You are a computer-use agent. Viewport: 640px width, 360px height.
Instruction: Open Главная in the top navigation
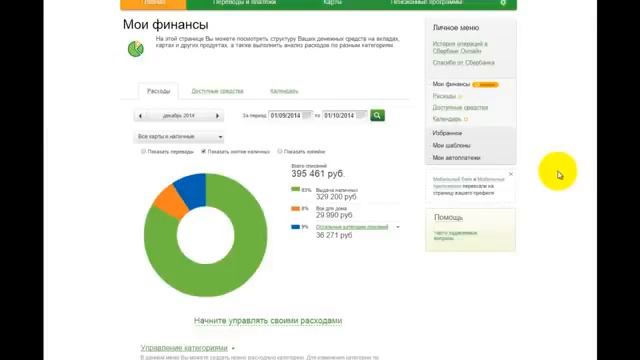point(153,3)
